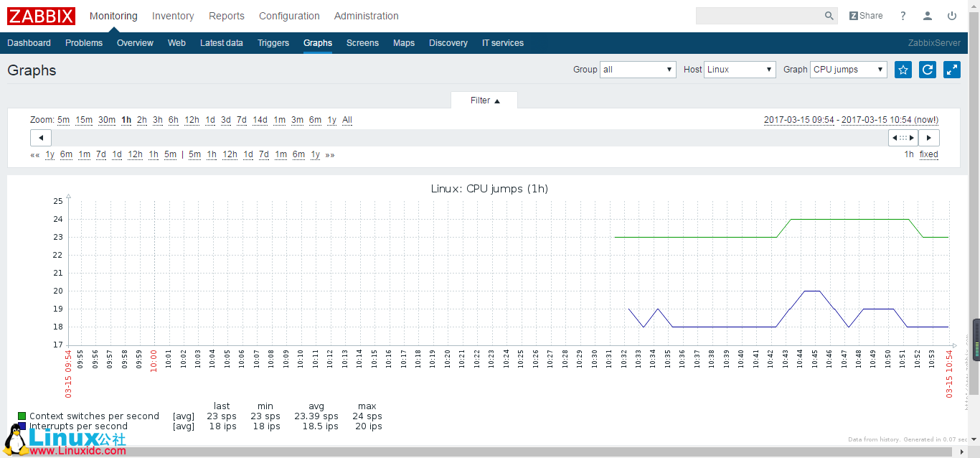
Task: Click the refresh icon next to graph selector
Action: 927,70
